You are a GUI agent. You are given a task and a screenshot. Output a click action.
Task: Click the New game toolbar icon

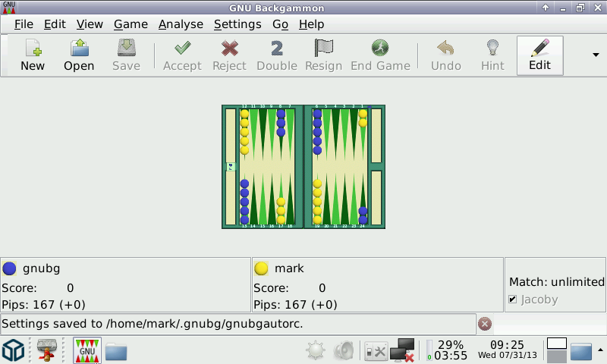point(33,55)
